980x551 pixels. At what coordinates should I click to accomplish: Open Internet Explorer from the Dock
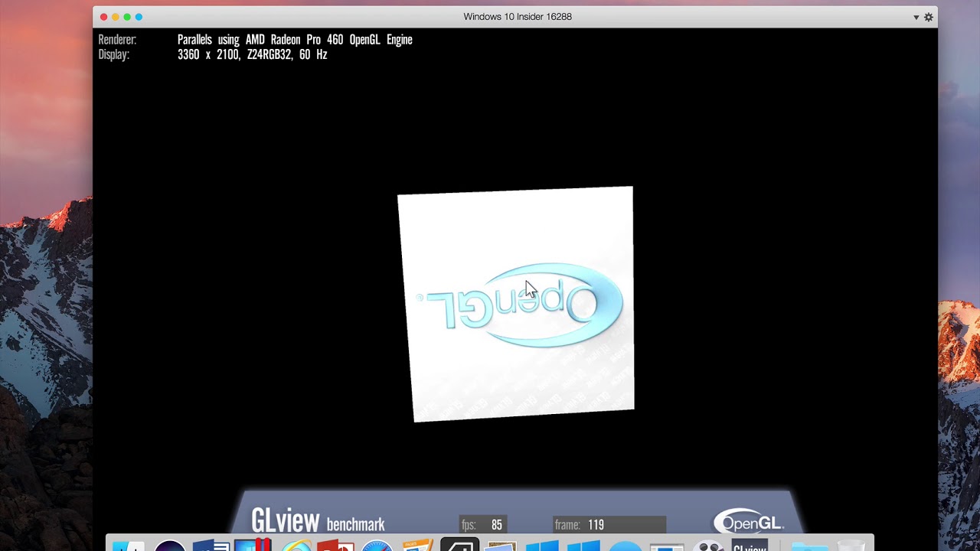[x=296, y=545]
